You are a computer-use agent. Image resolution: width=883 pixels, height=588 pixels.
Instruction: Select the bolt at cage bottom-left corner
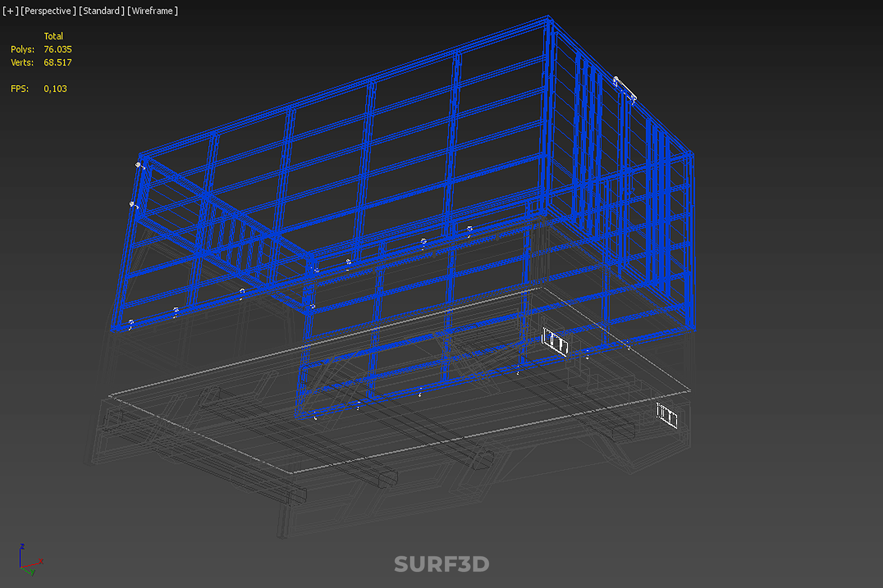(x=131, y=324)
